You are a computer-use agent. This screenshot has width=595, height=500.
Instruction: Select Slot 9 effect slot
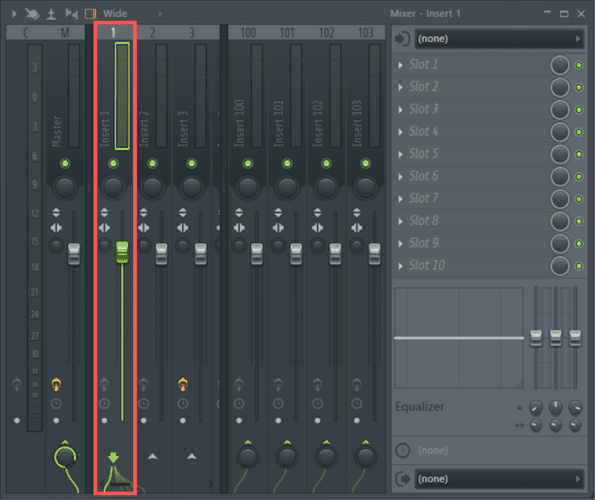coord(471,244)
